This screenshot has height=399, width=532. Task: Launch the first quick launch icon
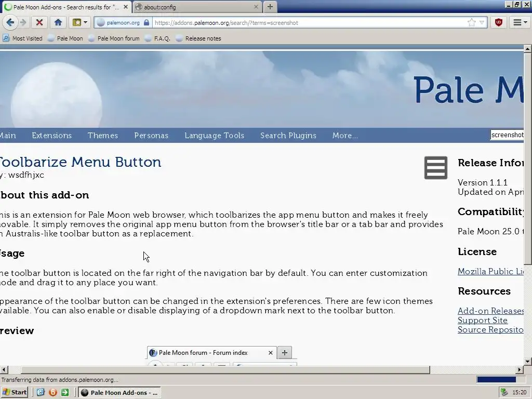click(x=41, y=393)
